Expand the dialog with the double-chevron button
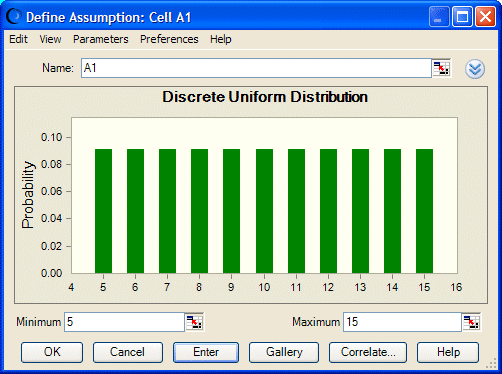The image size is (502, 374). [x=475, y=69]
